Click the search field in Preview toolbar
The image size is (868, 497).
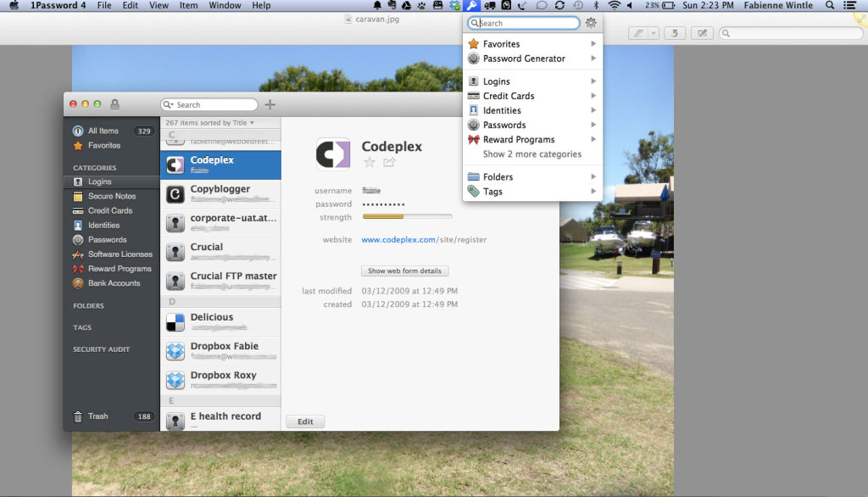(x=790, y=33)
